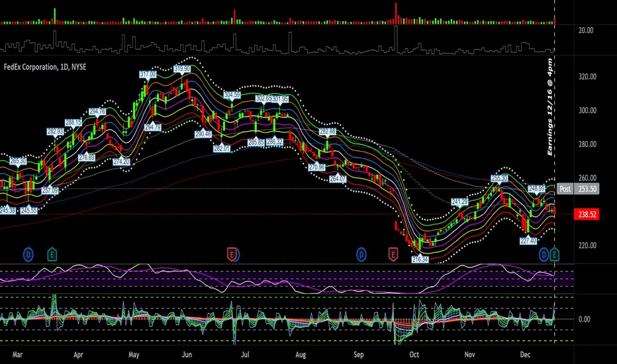Click the FedEx Corporation, 1D, NYSE title
The width and height of the screenshot is (617, 364).
click(45, 67)
